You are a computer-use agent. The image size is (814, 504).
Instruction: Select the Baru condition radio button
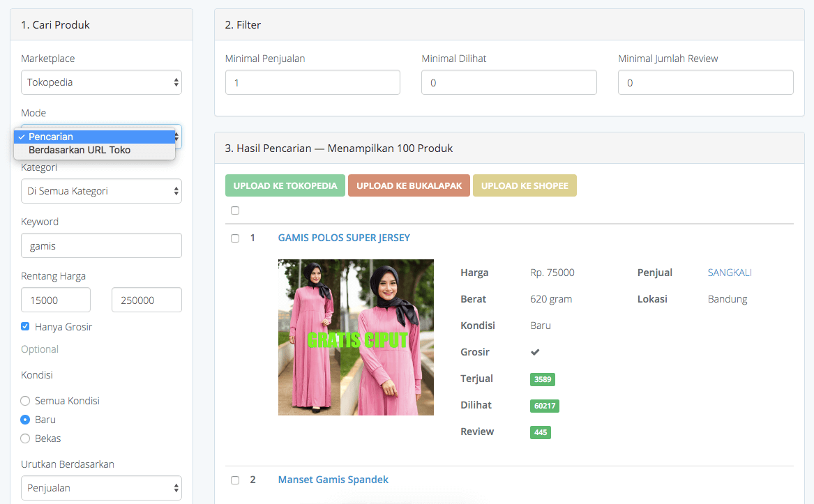[25, 420]
